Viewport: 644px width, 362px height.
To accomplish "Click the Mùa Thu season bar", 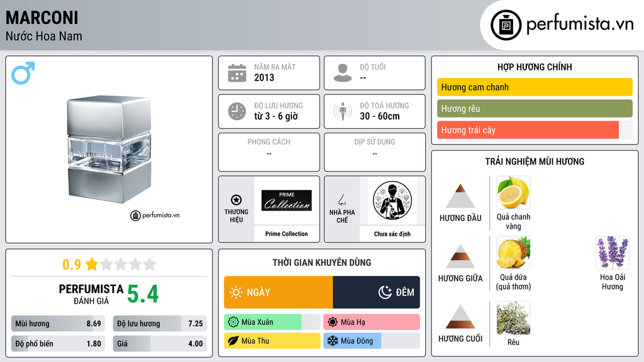I will tap(272, 341).
